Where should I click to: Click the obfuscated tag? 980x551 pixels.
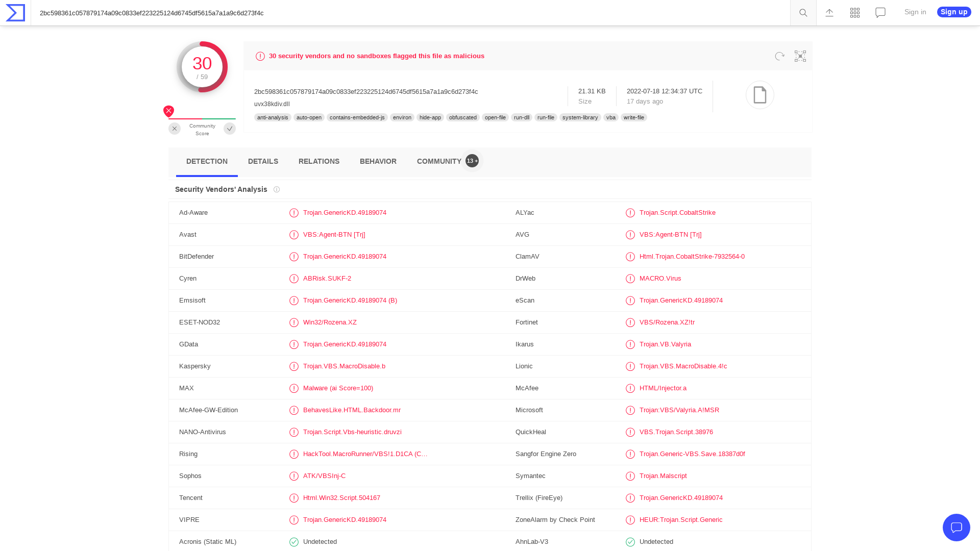tap(462, 117)
